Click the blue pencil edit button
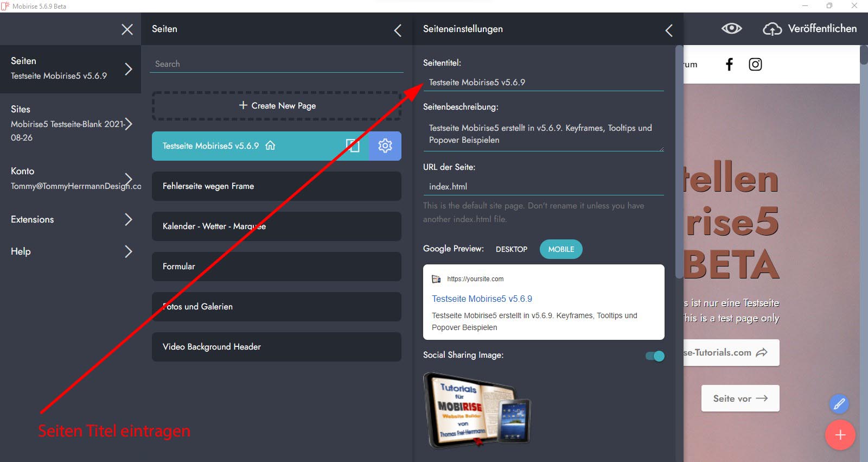Screen dimensions: 868x462 (839, 404)
